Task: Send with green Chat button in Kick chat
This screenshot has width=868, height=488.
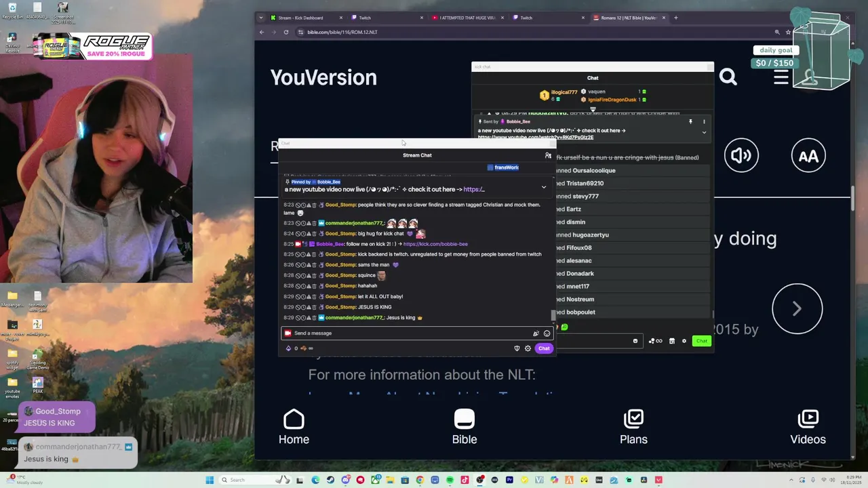Action: click(x=701, y=341)
